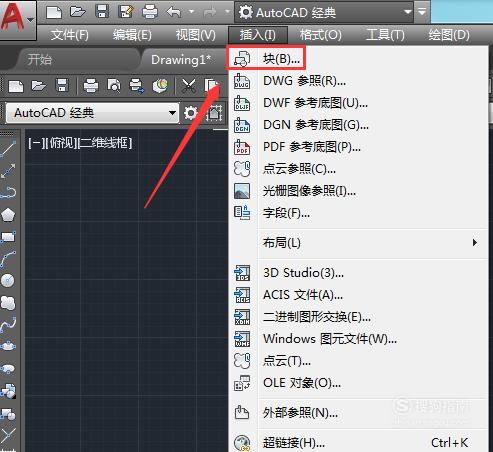
Task: Open the 格式(O) menu
Action: (320, 35)
